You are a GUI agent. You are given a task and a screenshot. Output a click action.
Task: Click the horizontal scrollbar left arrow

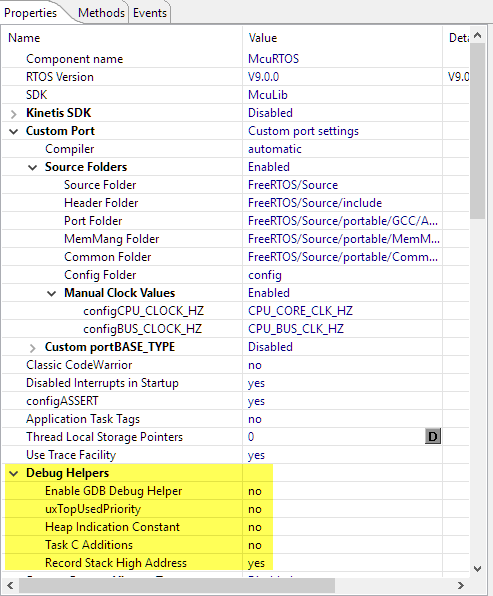pyautogui.click(x=11, y=585)
